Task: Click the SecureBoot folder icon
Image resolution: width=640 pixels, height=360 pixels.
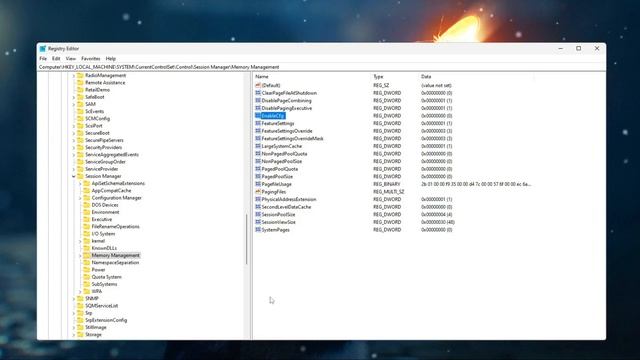Action: point(80,133)
